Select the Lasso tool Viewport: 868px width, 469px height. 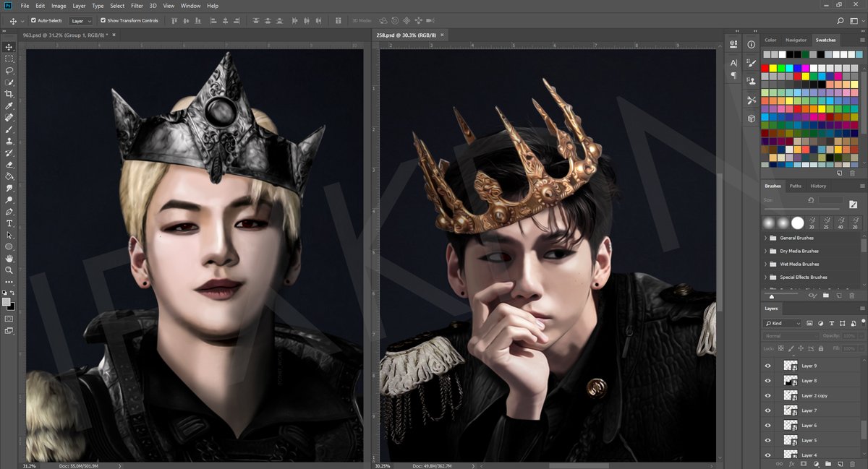coord(9,71)
